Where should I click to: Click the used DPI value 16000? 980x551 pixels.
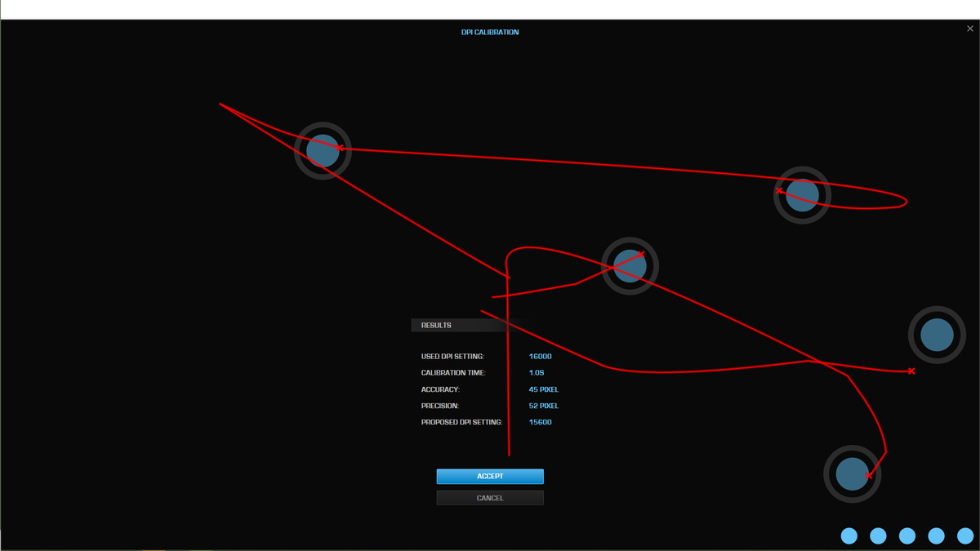pos(541,357)
